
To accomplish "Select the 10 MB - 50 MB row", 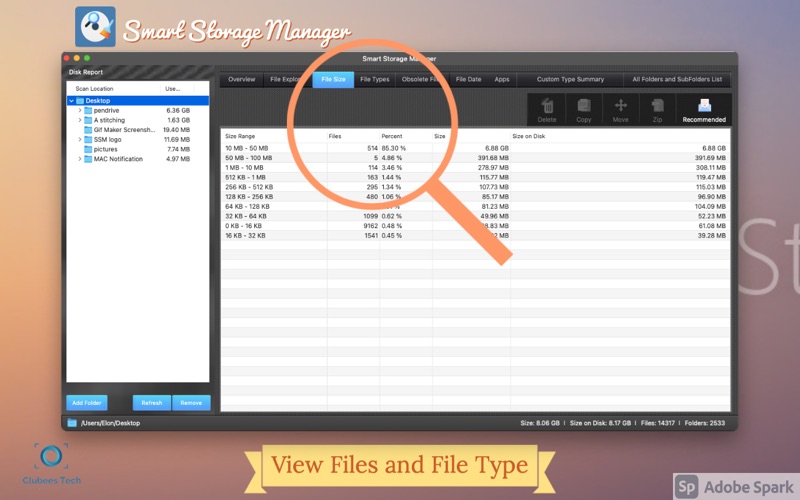I will 476,148.
